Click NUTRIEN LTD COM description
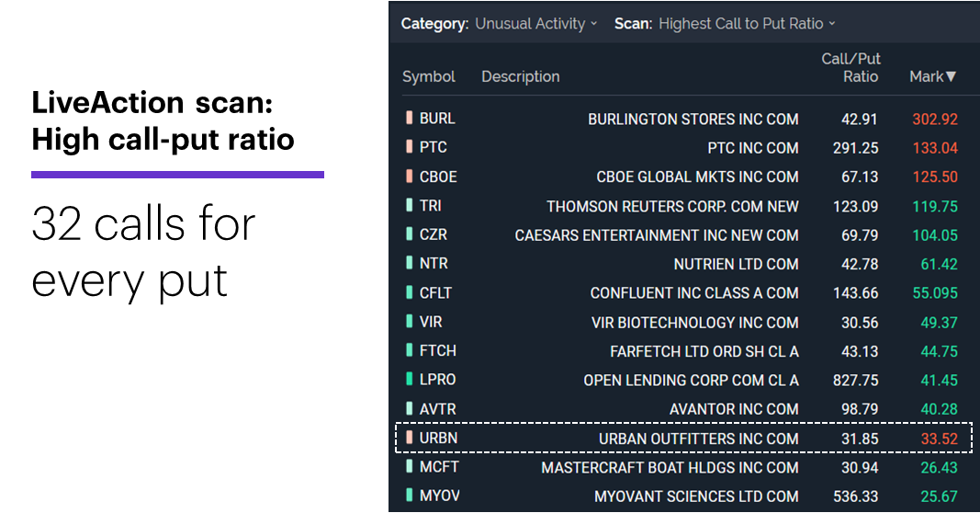 [737, 264]
